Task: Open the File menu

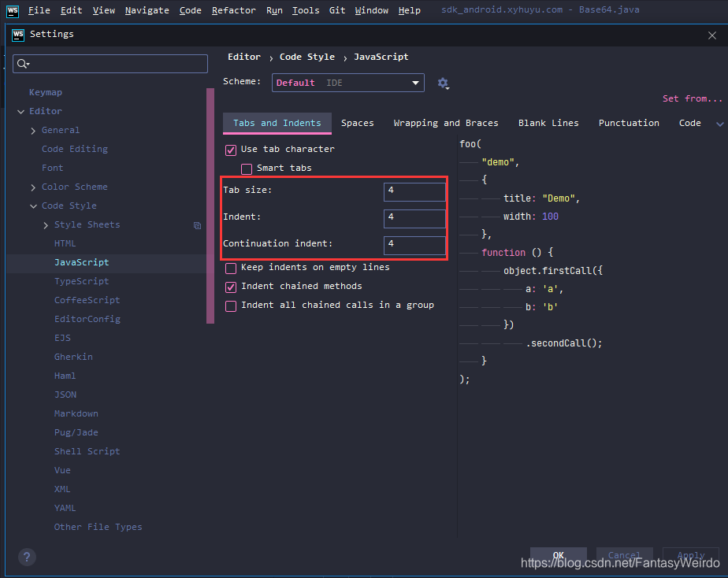Action: tap(39, 10)
